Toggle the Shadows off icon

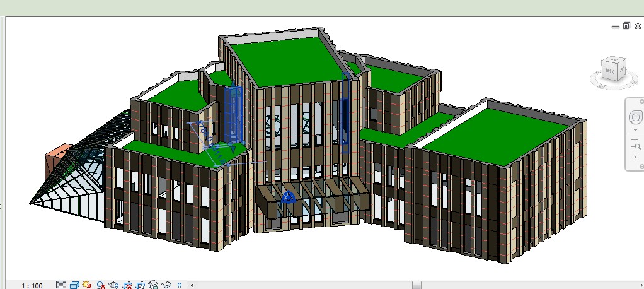click(x=101, y=285)
